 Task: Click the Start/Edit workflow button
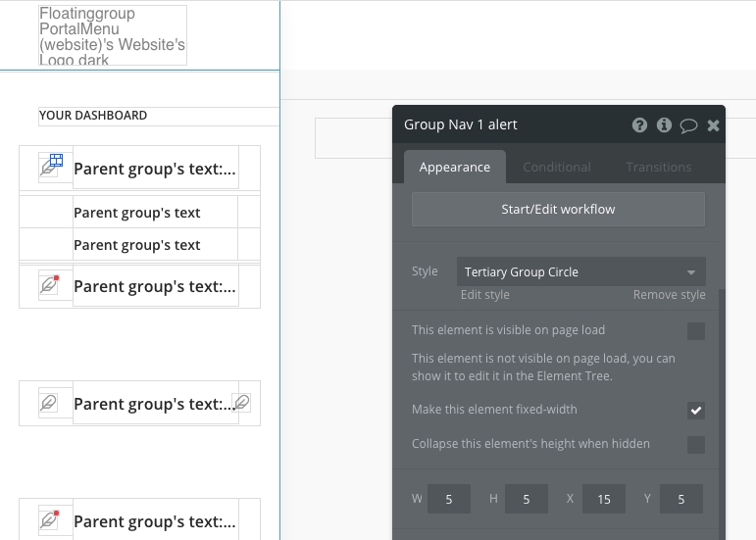558,209
